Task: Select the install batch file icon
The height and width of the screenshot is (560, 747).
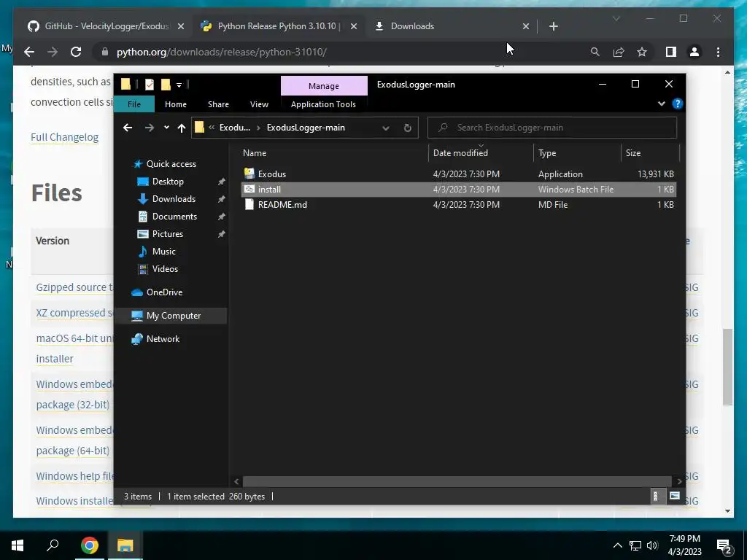Action: (x=249, y=189)
